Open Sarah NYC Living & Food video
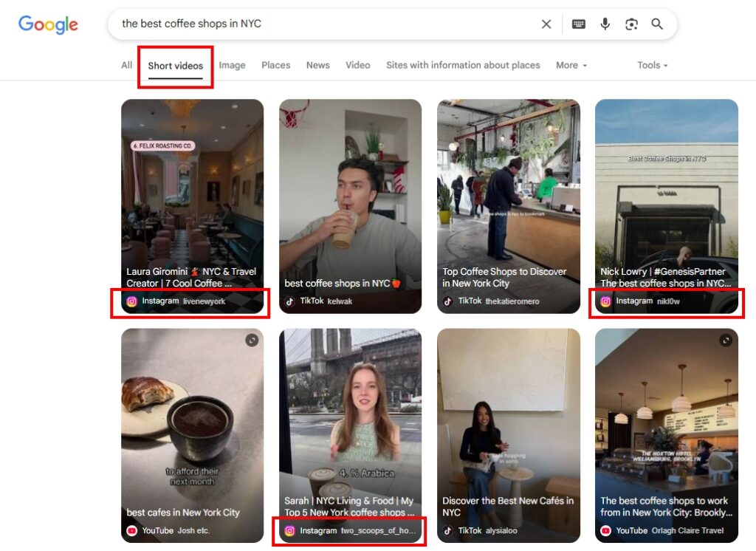This screenshot has height=551, width=756. coord(351,436)
